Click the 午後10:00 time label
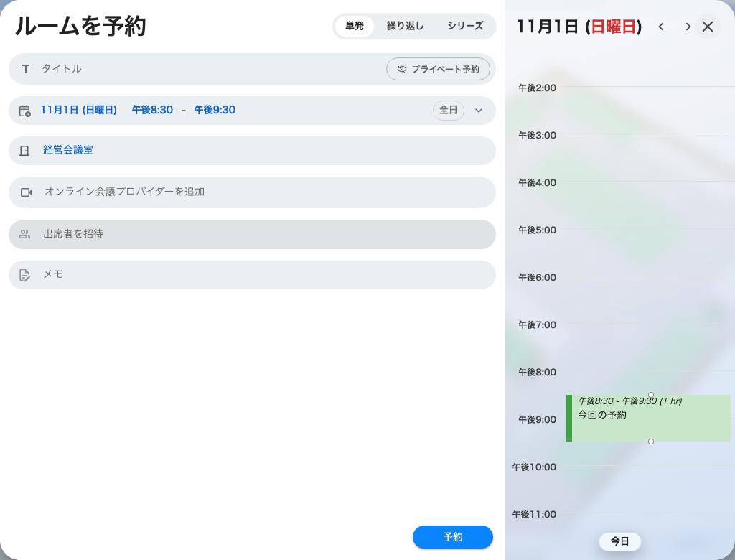 pyautogui.click(x=534, y=467)
